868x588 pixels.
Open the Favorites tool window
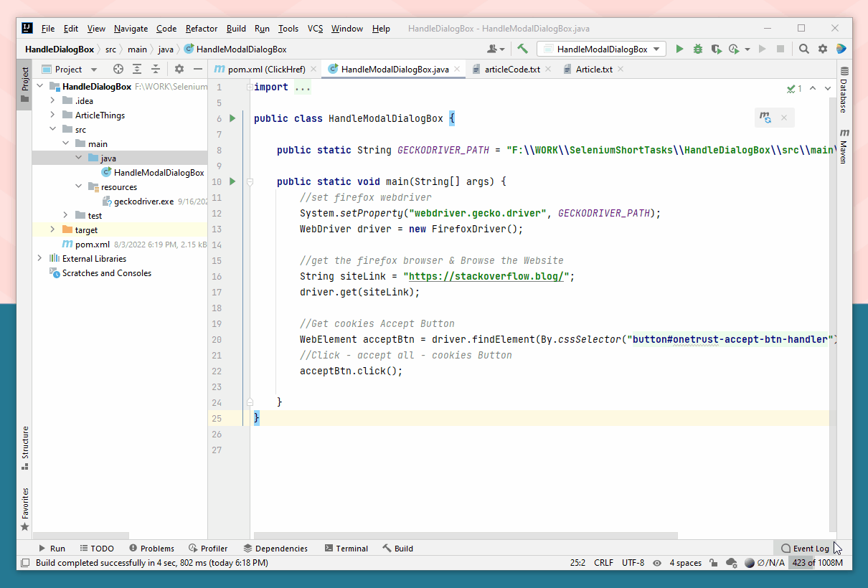pos(24,509)
